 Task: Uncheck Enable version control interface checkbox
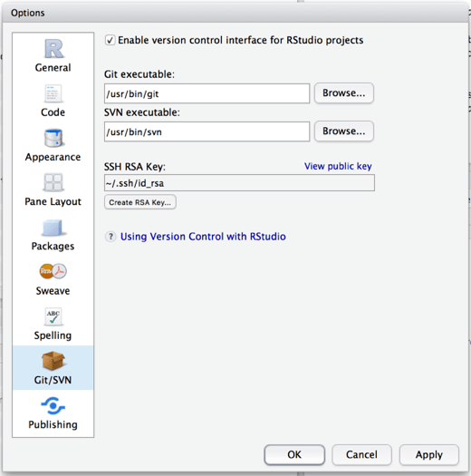pyautogui.click(x=110, y=40)
